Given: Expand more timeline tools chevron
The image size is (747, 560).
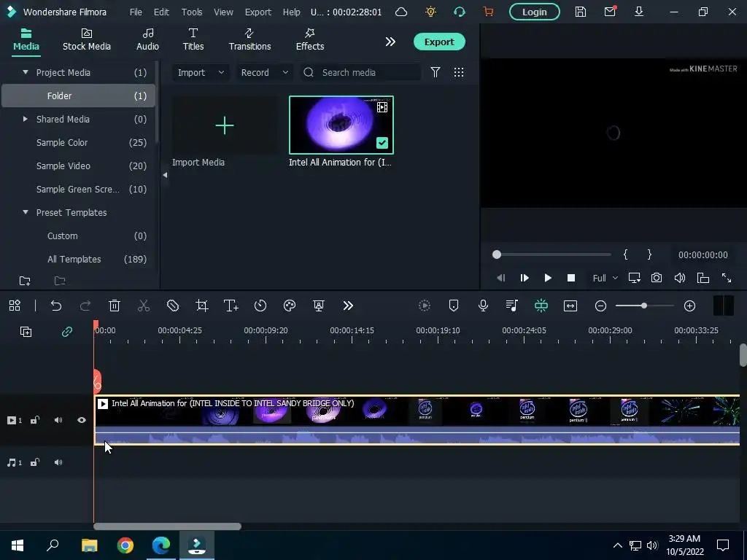Looking at the screenshot, I should [x=348, y=306].
